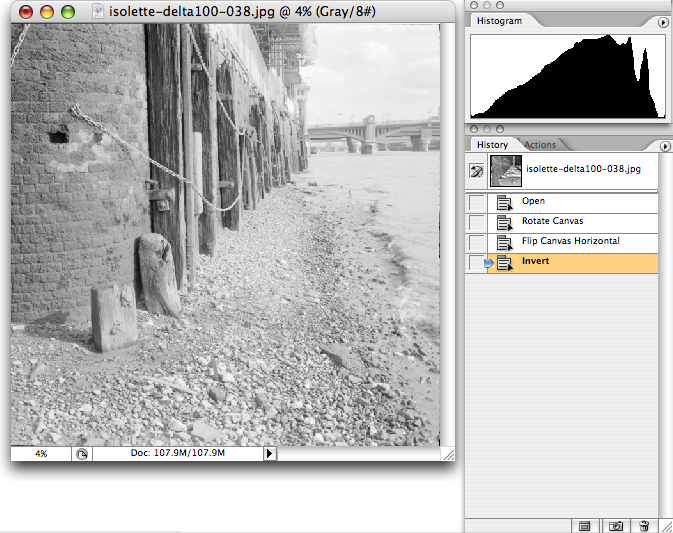The width and height of the screenshot is (673, 533).
Task: Set history brush source for Flip Canvas Horizontal
Action: click(476, 242)
